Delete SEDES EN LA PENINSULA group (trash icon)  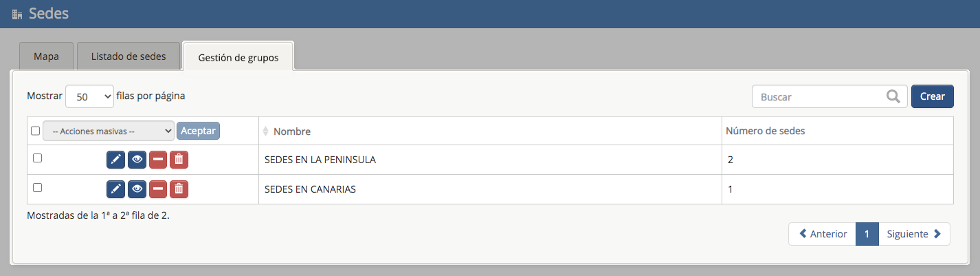pyautogui.click(x=179, y=160)
